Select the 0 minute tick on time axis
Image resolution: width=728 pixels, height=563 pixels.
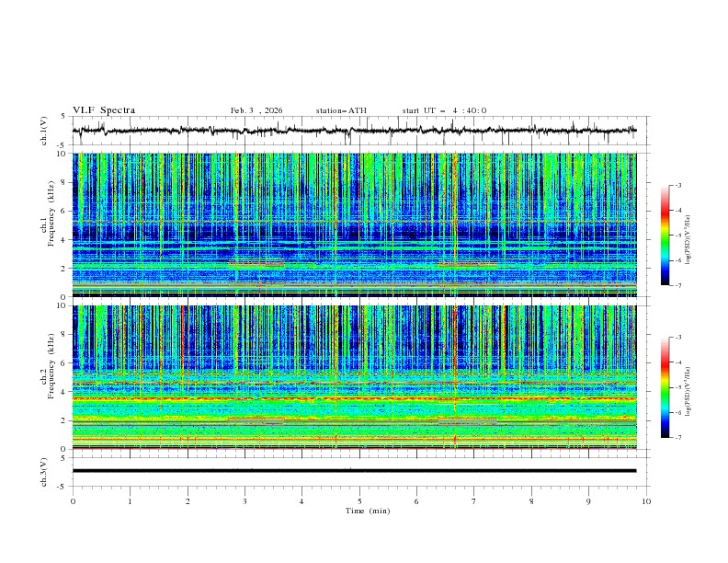[x=74, y=501]
